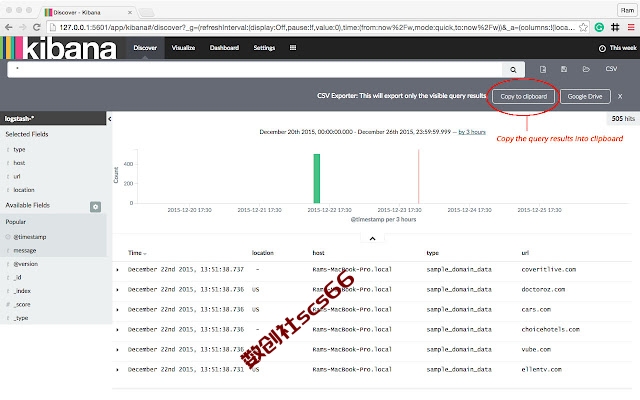The image size is (640, 400).
Task: Expand the ellentv.com row
Action: pos(118,370)
